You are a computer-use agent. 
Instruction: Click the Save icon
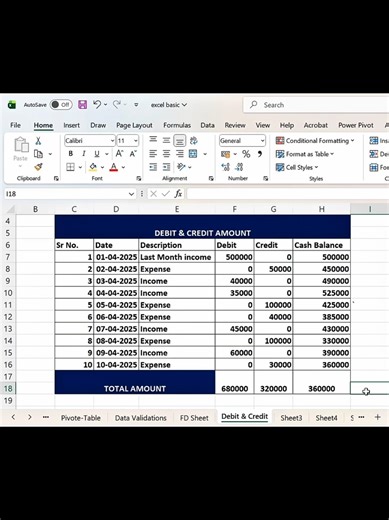[82, 105]
